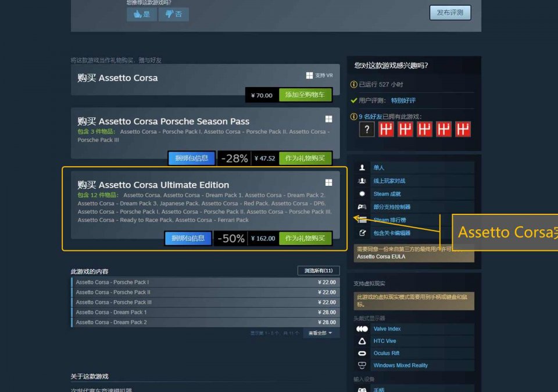Click the 包含 3 件物品 label

pyautogui.click(x=96, y=132)
